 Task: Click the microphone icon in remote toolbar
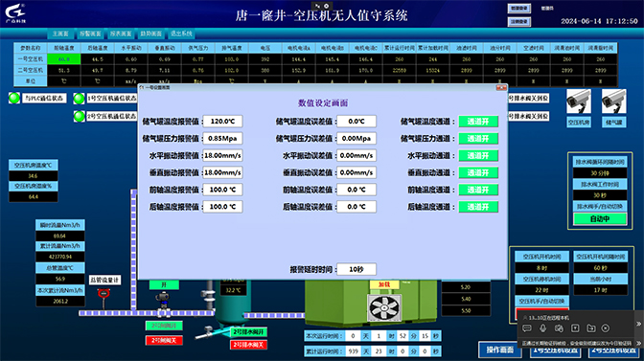(543, 328)
